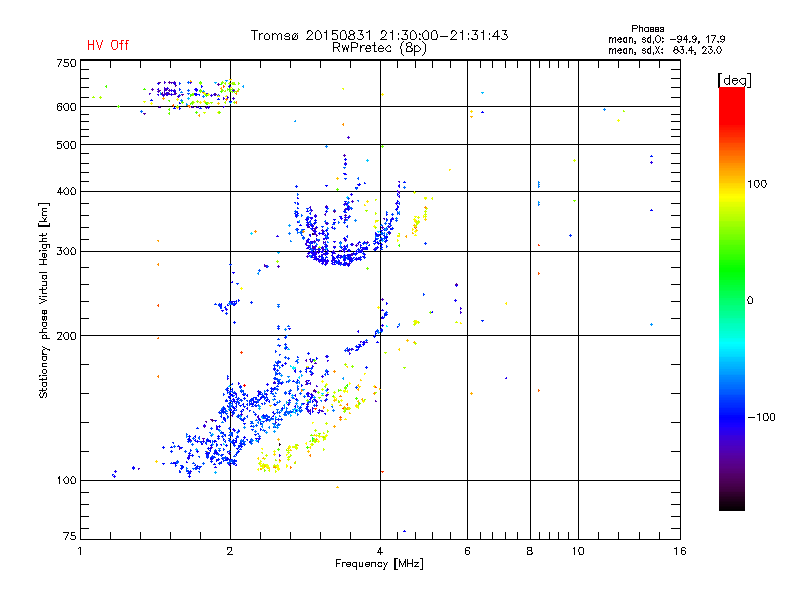The height and width of the screenshot is (600, 800).
Task: Click the x-axis '4' tick label
Action: pos(380,551)
